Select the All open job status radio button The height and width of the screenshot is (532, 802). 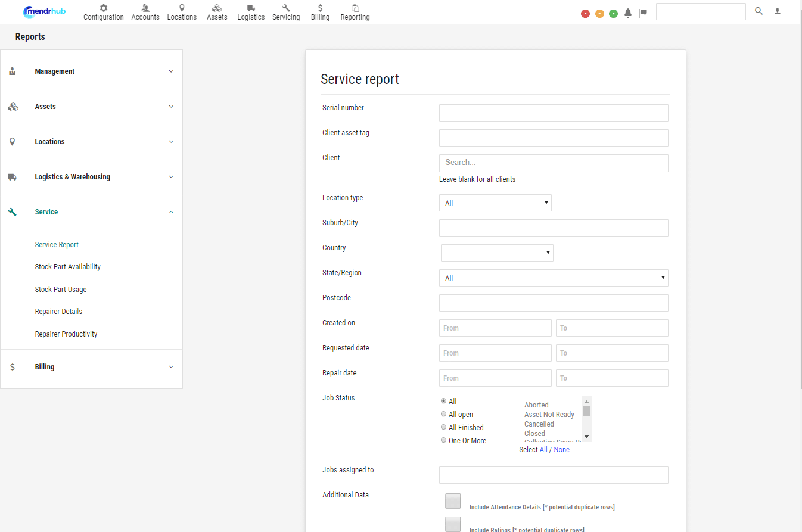443,413
